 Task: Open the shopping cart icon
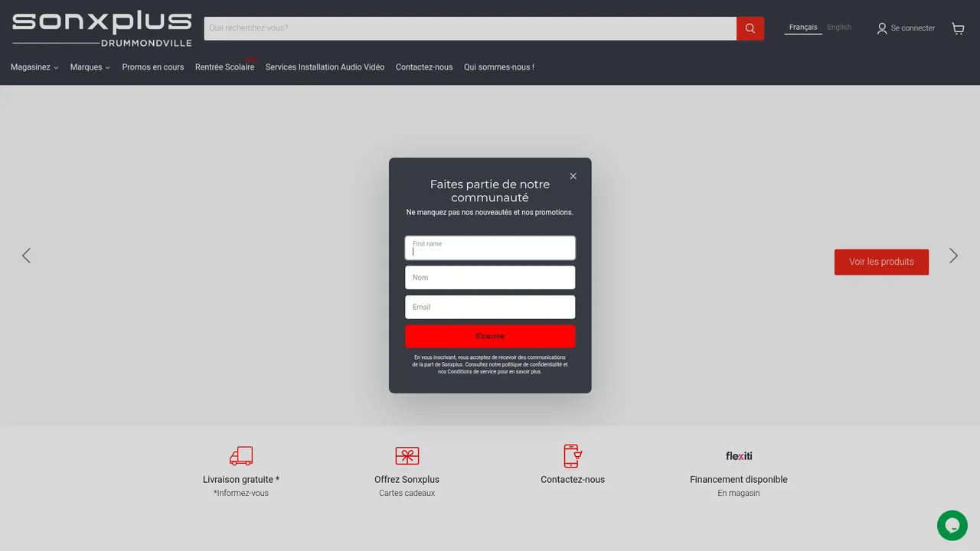pyautogui.click(x=958, y=28)
